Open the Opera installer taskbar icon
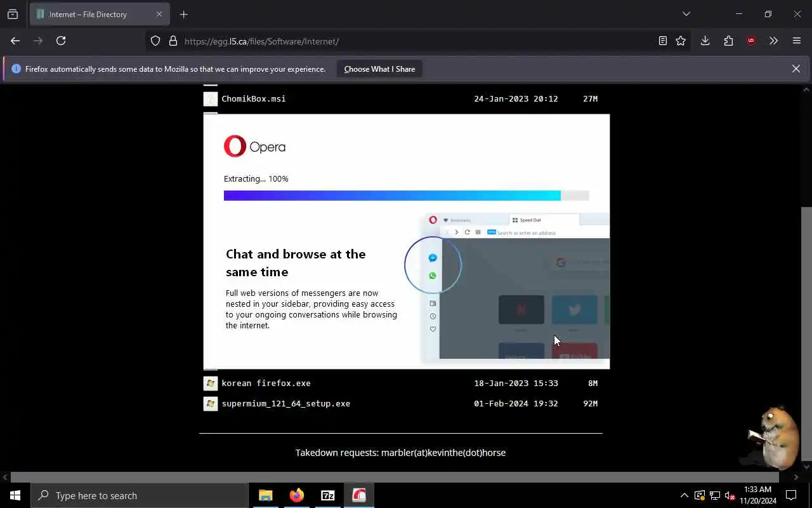Viewport: 812px width, 508px height. coord(359,495)
